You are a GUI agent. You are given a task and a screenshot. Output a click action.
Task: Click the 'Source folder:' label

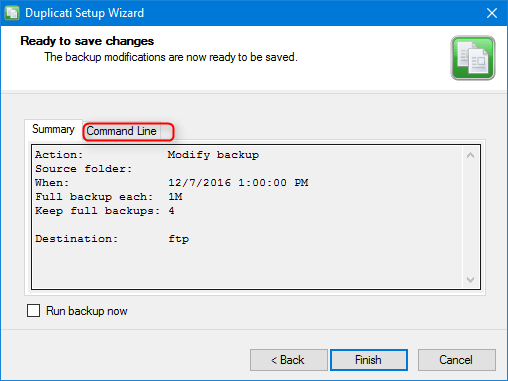84,169
